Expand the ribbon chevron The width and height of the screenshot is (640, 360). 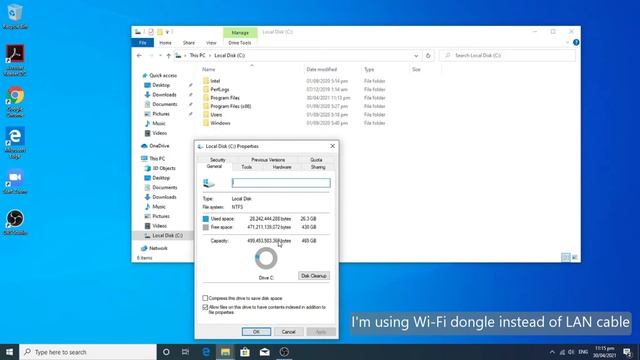point(567,42)
